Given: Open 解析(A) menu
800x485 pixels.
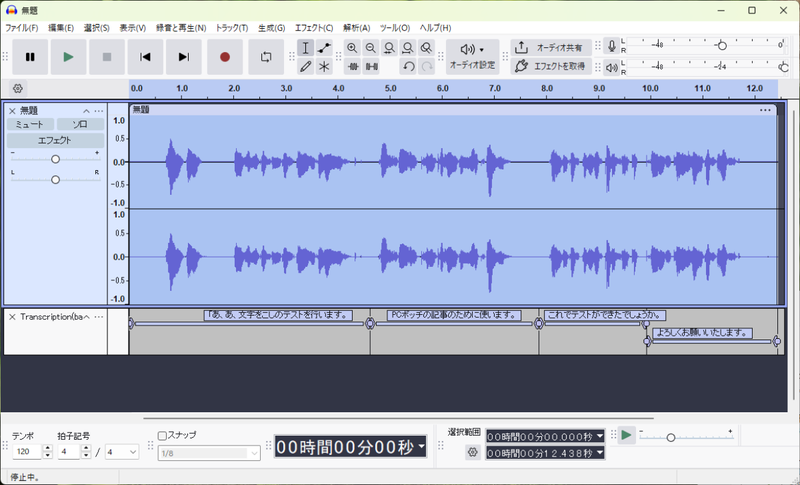Looking at the screenshot, I should [356, 28].
